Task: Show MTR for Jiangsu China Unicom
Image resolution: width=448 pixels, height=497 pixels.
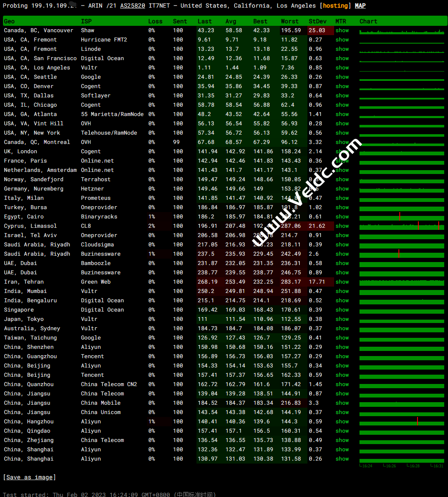Action: 342,412
